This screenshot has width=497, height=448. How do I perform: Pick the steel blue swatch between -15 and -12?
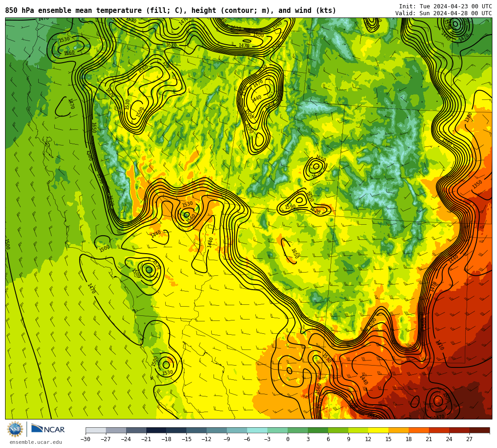click(197, 430)
